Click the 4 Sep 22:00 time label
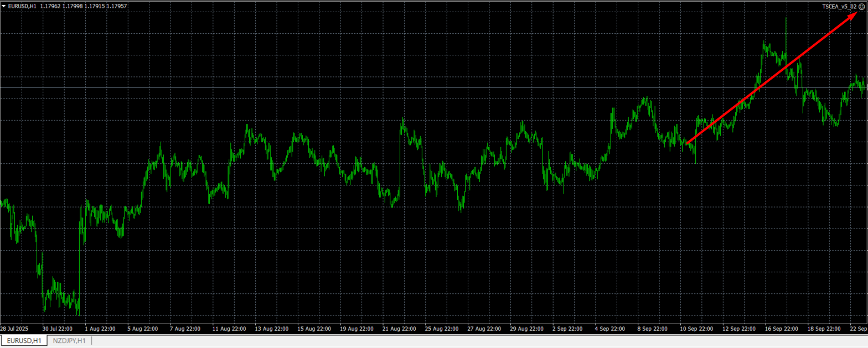The height and width of the screenshot is (348, 868). (x=611, y=329)
